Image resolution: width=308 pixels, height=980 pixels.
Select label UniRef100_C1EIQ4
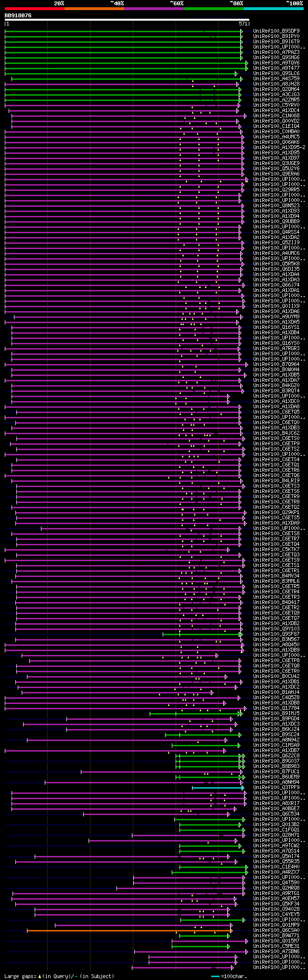(276, 126)
